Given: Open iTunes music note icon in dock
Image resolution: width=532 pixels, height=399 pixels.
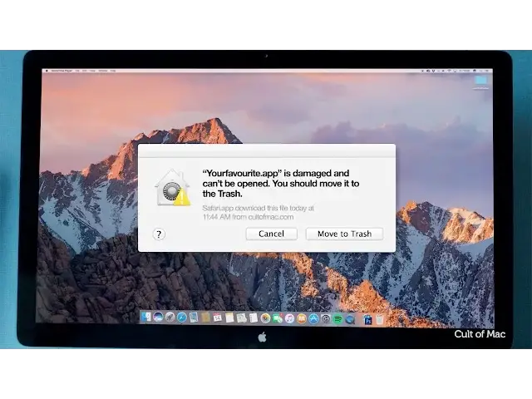Looking at the screenshot, I should click(289, 318).
